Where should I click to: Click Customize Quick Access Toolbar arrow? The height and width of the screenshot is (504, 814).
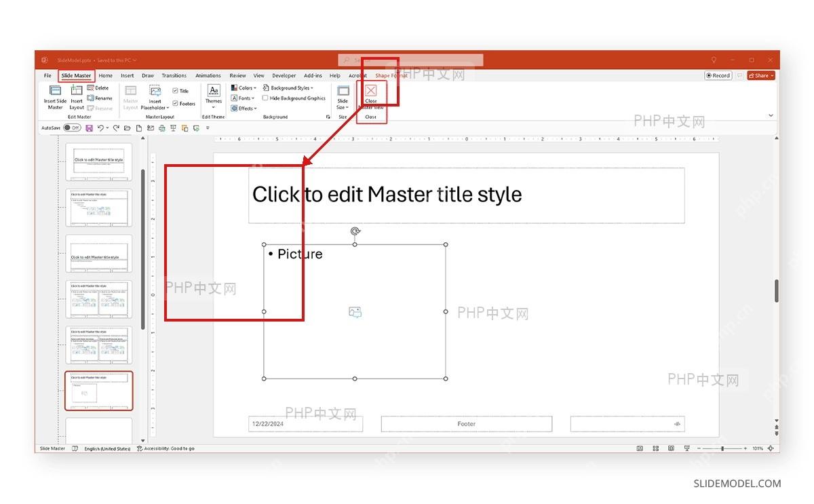click(208, 128)
